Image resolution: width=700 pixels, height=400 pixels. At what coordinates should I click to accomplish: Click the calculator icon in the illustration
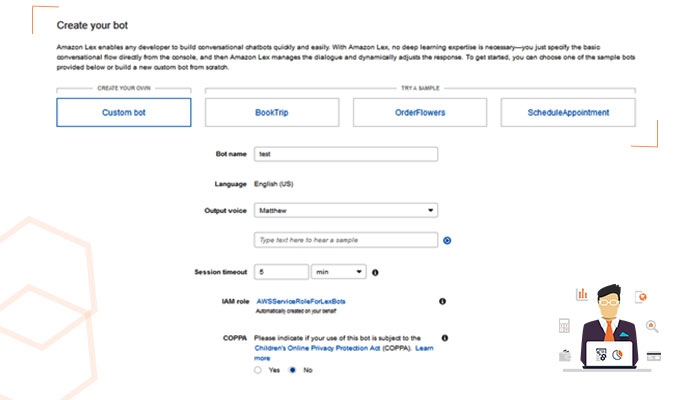click(564, 326)
